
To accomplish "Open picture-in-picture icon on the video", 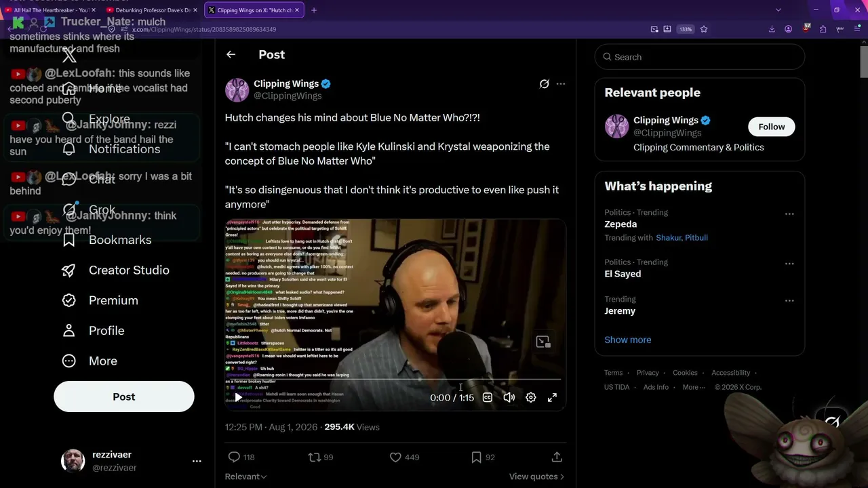I will point(543,342).
